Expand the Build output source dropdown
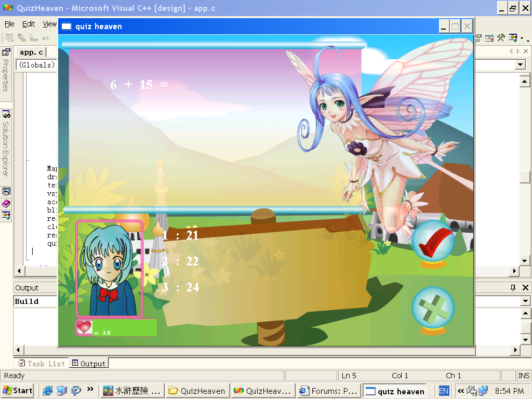This screenshot has width=532, height=399. (x=525, y=301)
